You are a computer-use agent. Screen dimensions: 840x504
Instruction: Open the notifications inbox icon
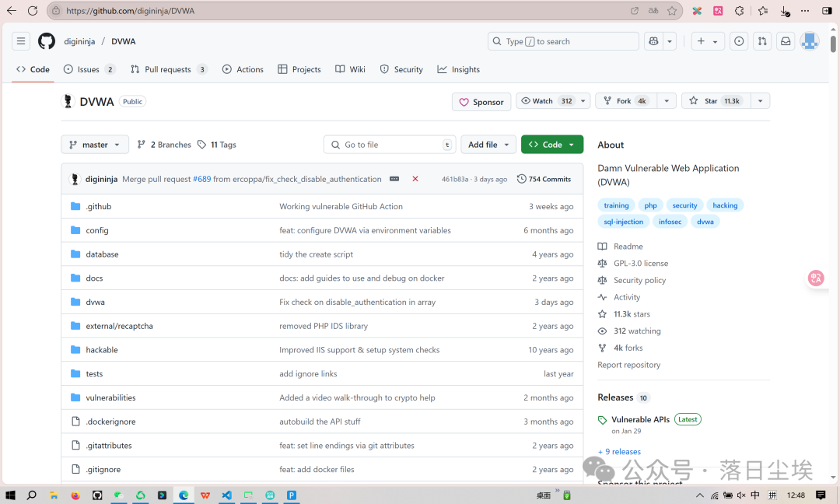[x=786, y=41]
